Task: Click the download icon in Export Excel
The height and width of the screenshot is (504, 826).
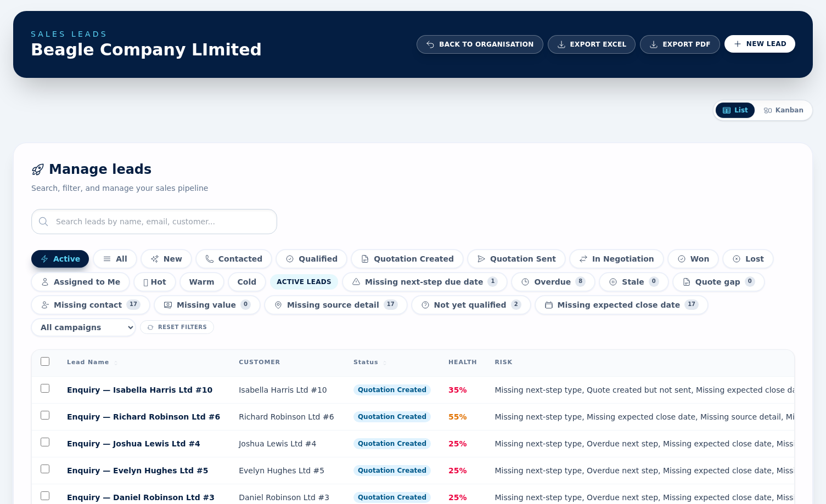Action: coord(561,44)
